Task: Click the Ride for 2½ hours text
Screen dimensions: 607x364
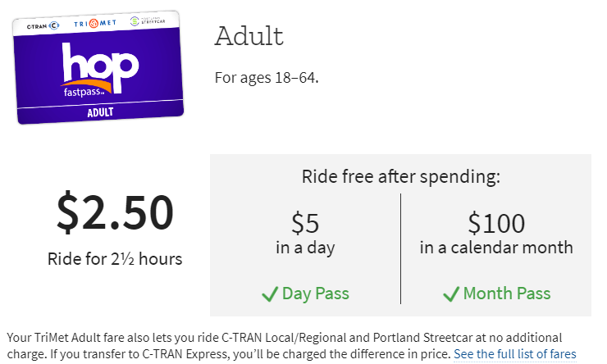Action: tap(115, 259)
